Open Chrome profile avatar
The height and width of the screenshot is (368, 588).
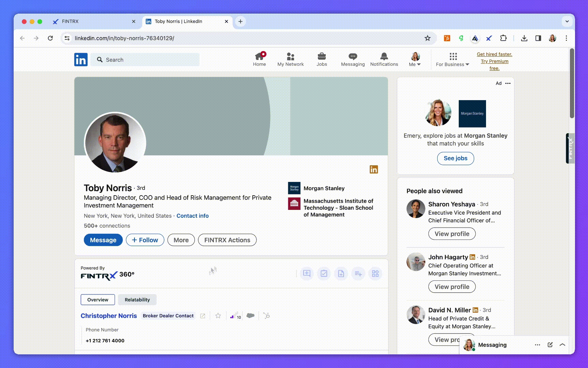point(553,38)
